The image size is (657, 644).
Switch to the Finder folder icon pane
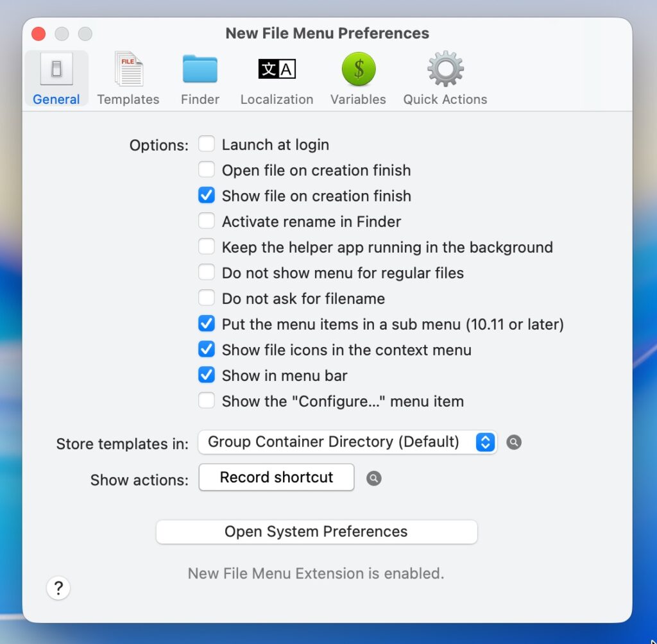point(200,70)
